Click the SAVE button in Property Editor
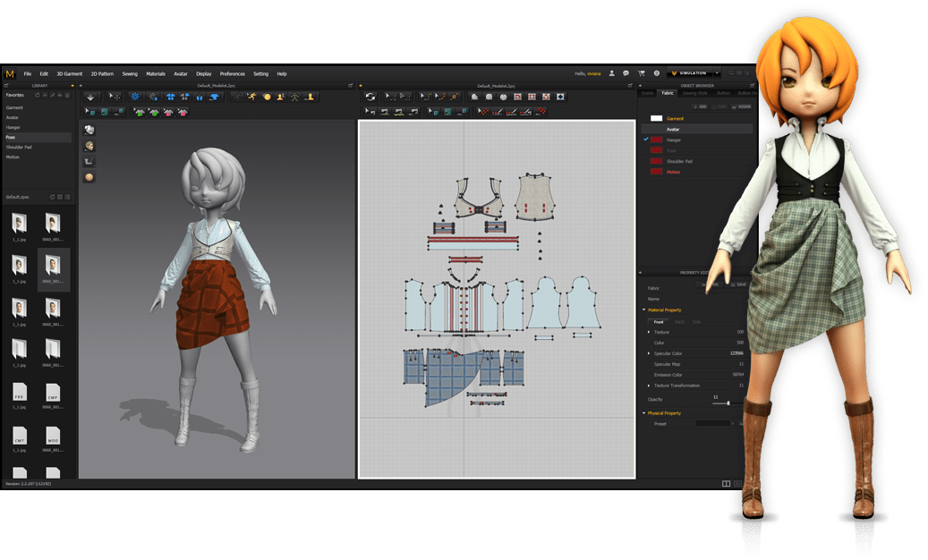 [738, 284]
